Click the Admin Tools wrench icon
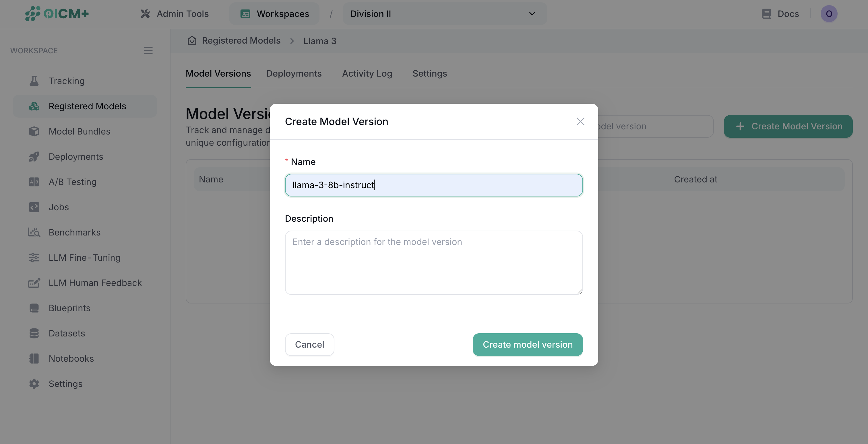Image resolution: width=868 pixels, height=444 pixels. 145,13
